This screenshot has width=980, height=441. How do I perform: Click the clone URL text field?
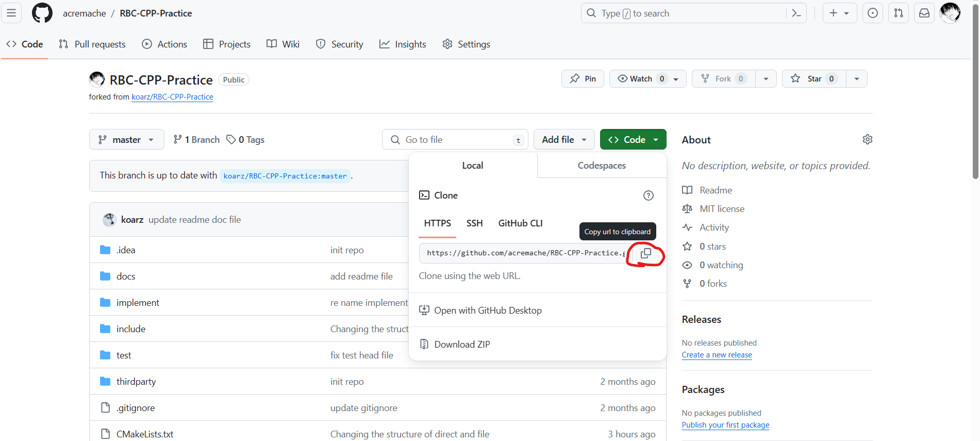[526, 253]
